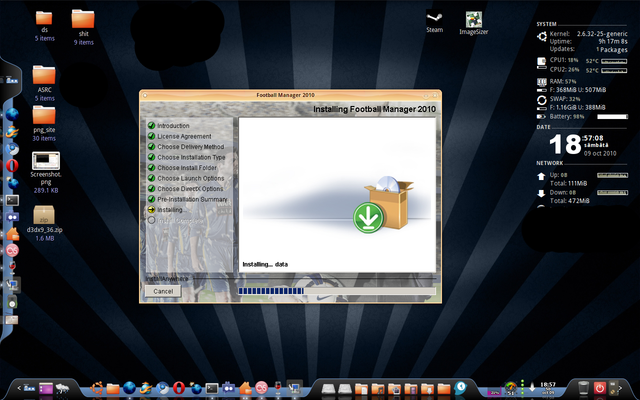This screenshot has width=640, height=400.
Task: Open the downloads folder in bottom dock
Action: pos(427,389)
